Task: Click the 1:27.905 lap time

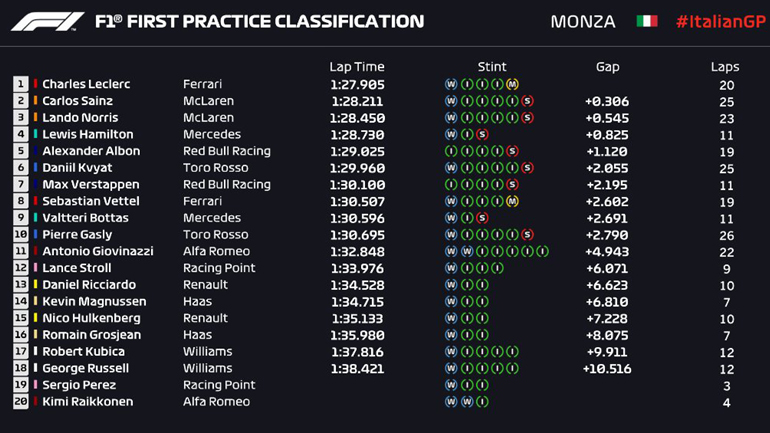Action: point(357,84)
